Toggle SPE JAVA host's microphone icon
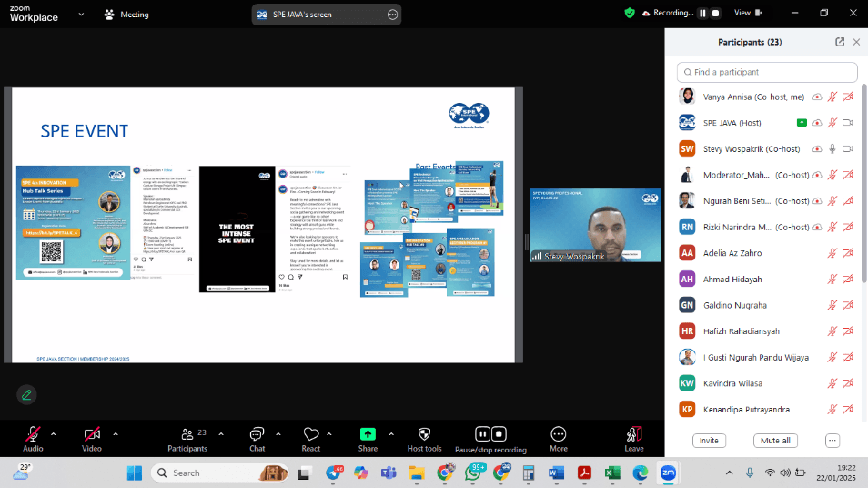This screenshot has height=488, width=868. pyautogui.click(x=832, y=123)
